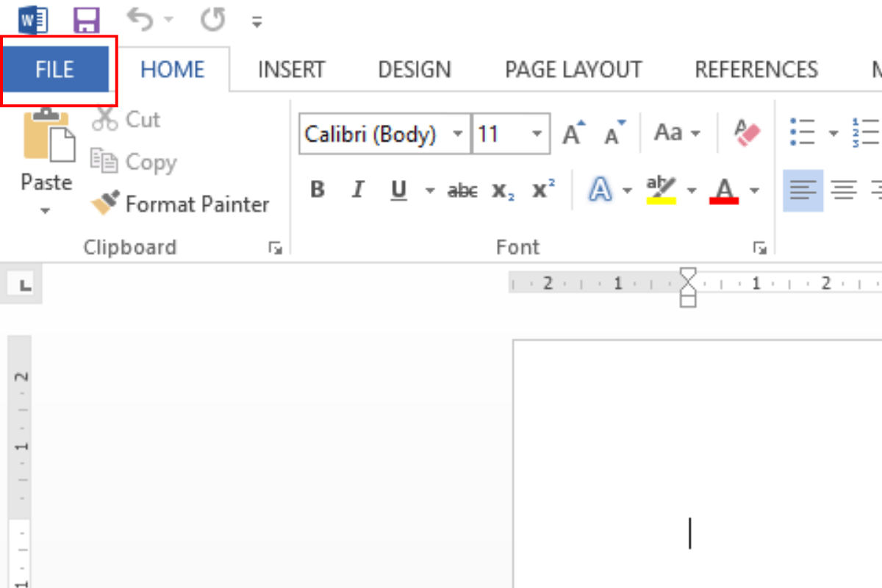Switch to the INSERT tab
Screen dimensions: 882x588
pyautogui.click(x=291, y=68)
